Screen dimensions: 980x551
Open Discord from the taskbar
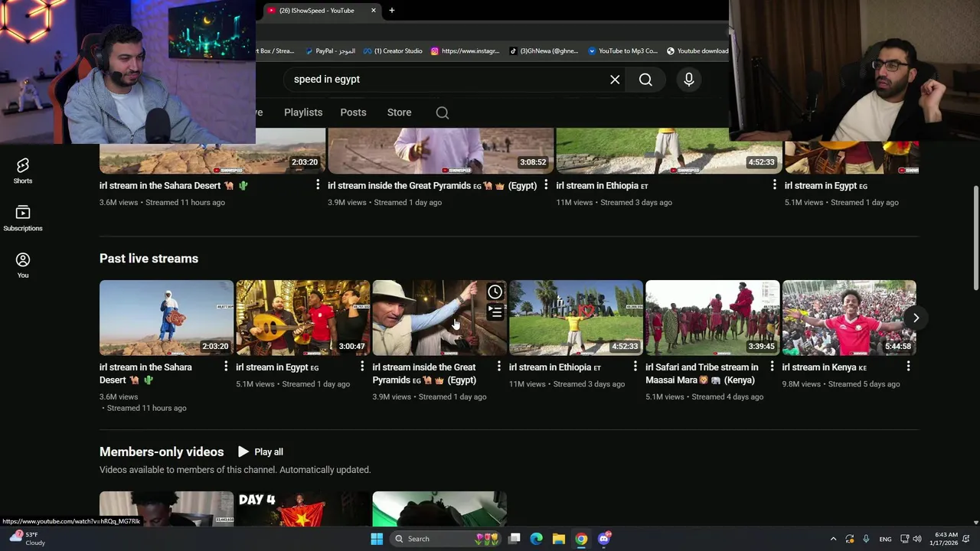[x=604, y=539]
